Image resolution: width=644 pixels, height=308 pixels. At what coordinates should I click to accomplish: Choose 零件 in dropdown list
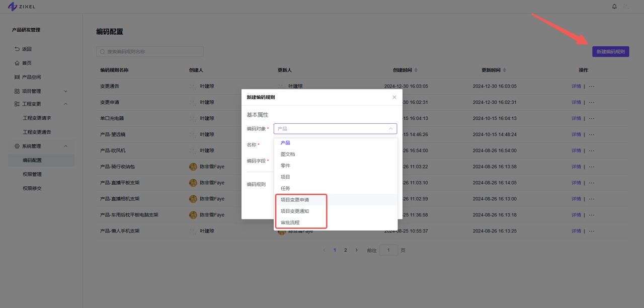click(x=336, y=166)
